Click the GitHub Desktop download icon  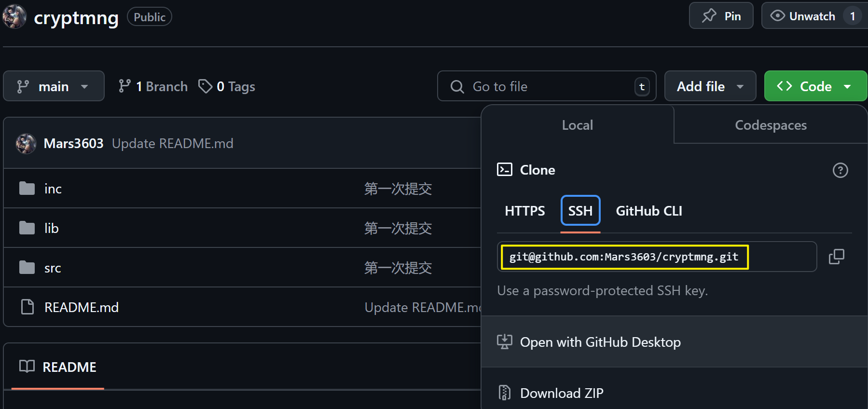point(504,342)
